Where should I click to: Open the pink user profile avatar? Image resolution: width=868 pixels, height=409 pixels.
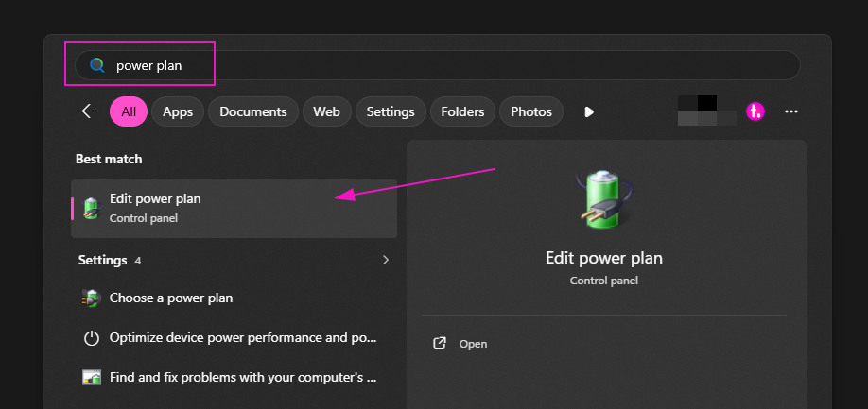pyautogui.click(x=755, y=111)
